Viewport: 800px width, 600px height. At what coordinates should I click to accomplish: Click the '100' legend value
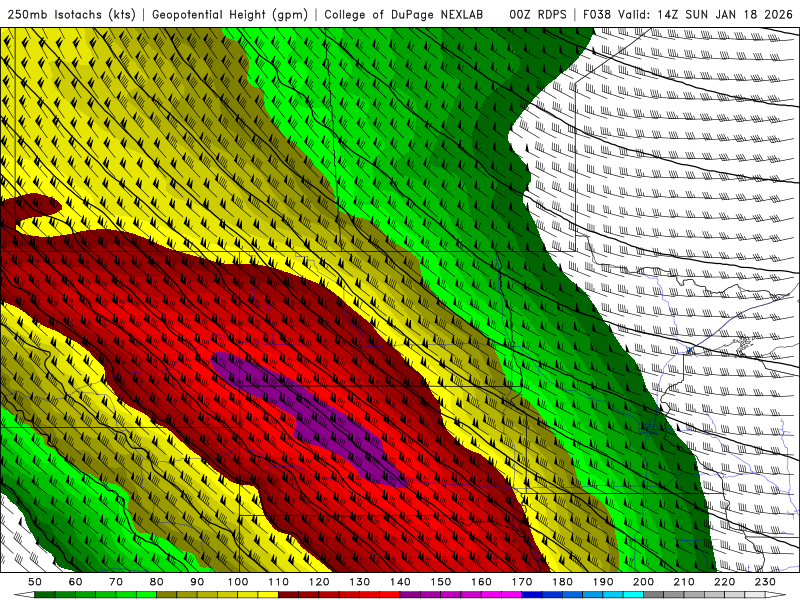[238, 582]
